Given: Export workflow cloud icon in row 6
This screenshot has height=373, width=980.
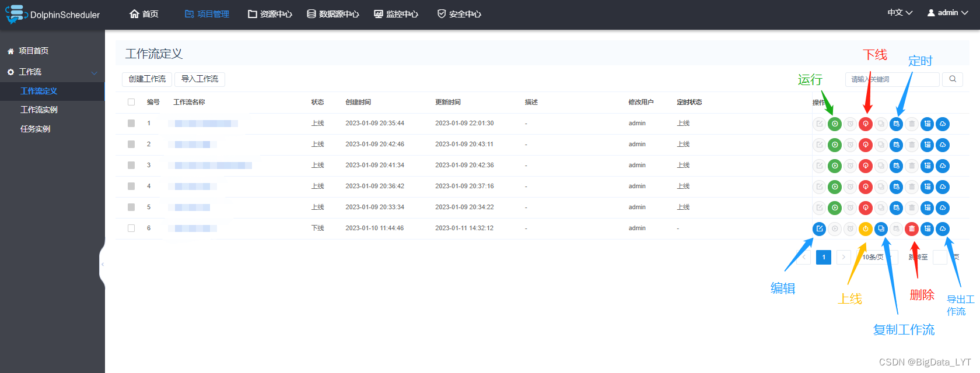Looking at the screenshot, I should point(943,228).
